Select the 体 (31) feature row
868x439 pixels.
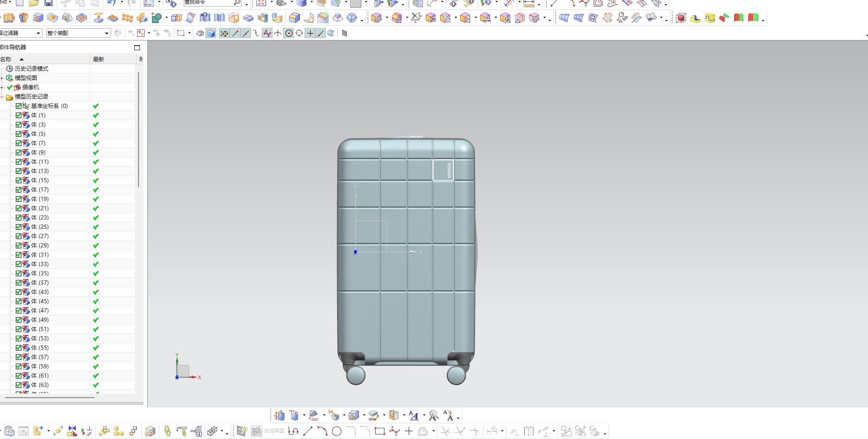tap(67, 255)
